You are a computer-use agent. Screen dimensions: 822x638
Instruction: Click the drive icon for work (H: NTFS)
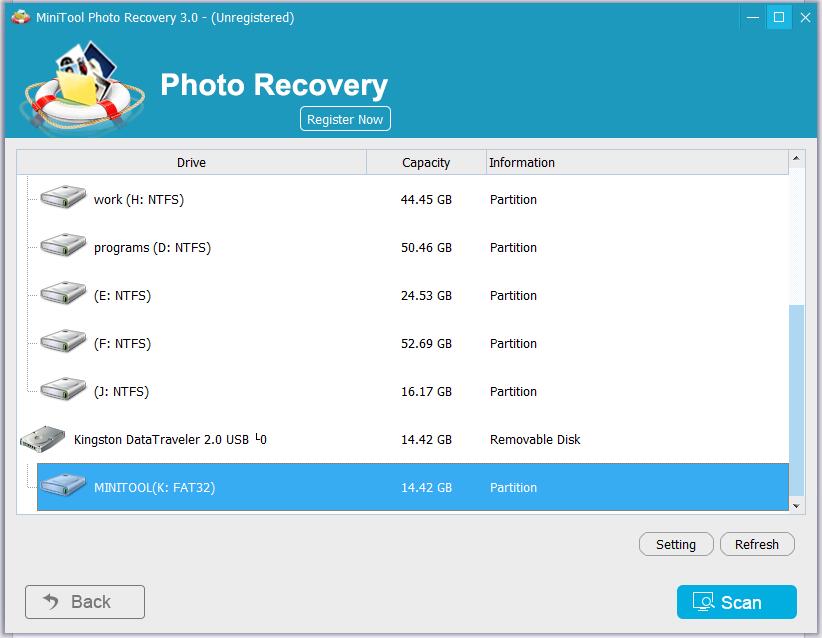(63, 197)
